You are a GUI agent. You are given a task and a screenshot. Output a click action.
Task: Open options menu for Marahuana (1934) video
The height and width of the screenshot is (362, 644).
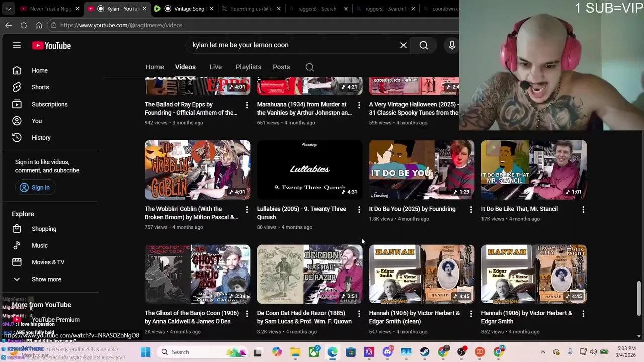(x=359, y=105)
